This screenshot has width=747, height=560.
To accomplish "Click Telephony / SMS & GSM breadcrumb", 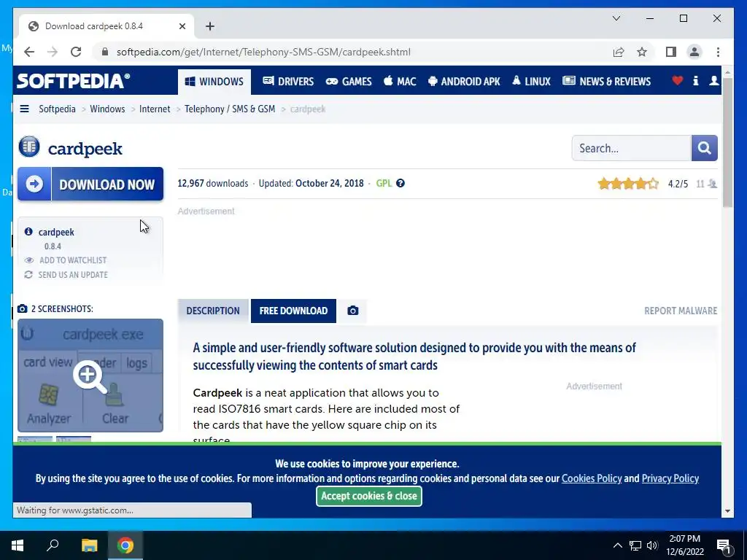I will click(230, 109).
